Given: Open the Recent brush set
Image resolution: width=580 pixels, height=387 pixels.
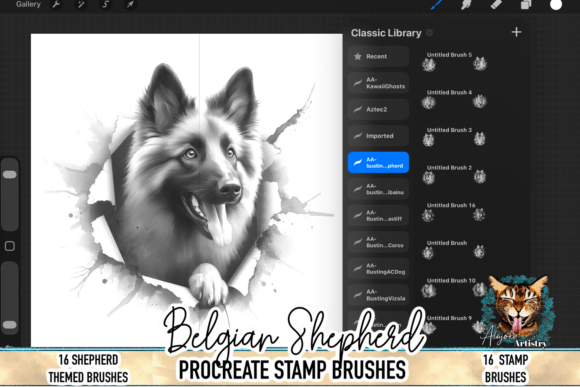Looking at the screenshot, I should pos(378,56).
